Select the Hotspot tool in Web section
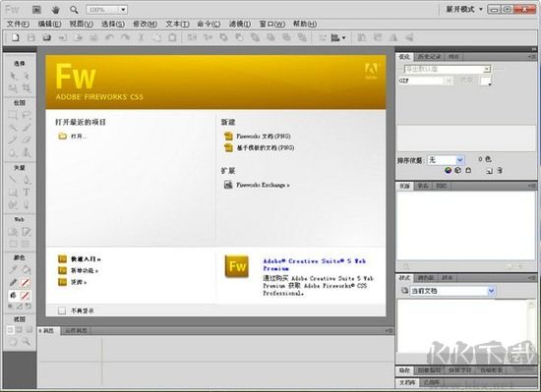Screen dimensions: 541x392 tap(13, 232)
